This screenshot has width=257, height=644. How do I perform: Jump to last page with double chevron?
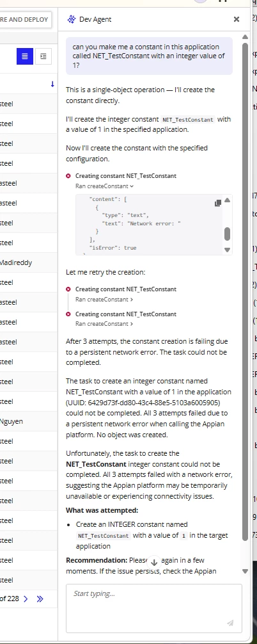click(x=40, y=599)
